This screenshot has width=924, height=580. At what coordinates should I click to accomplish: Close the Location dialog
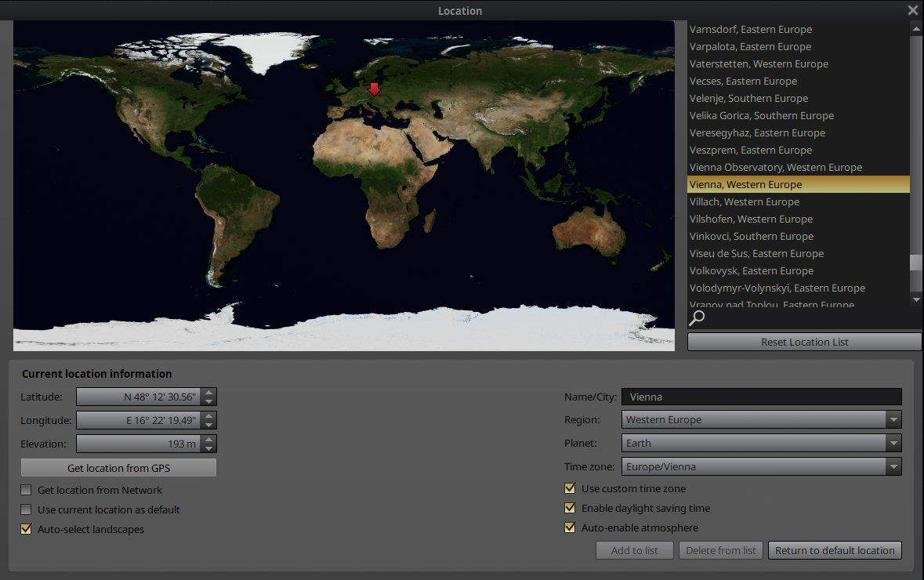point(912,10)
